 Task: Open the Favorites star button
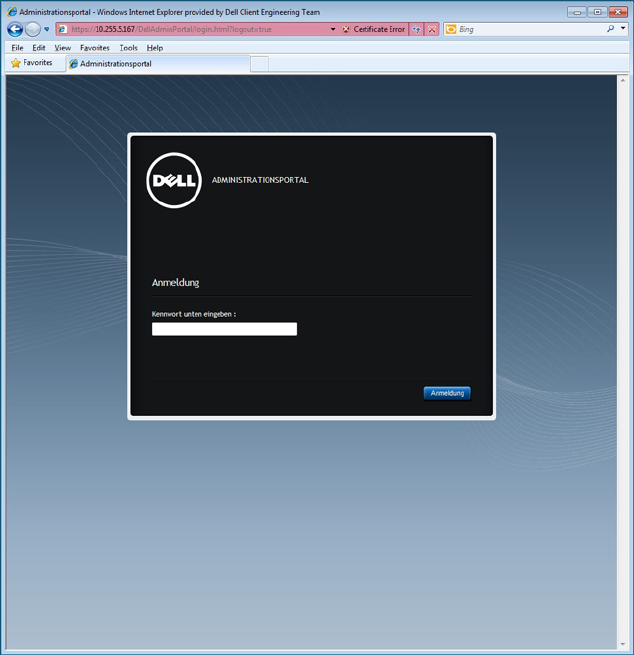pos(32,63)
